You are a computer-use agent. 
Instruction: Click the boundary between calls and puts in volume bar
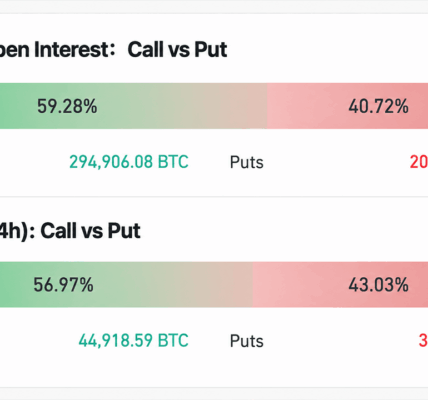pos(253,285)
